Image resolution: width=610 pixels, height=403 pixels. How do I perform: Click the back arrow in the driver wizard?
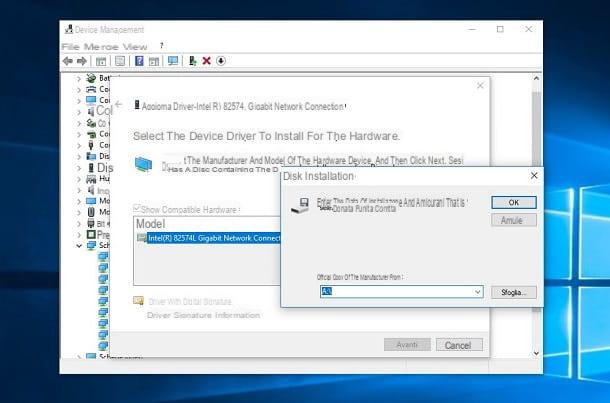pyautogui.click(x=119, y=104)
